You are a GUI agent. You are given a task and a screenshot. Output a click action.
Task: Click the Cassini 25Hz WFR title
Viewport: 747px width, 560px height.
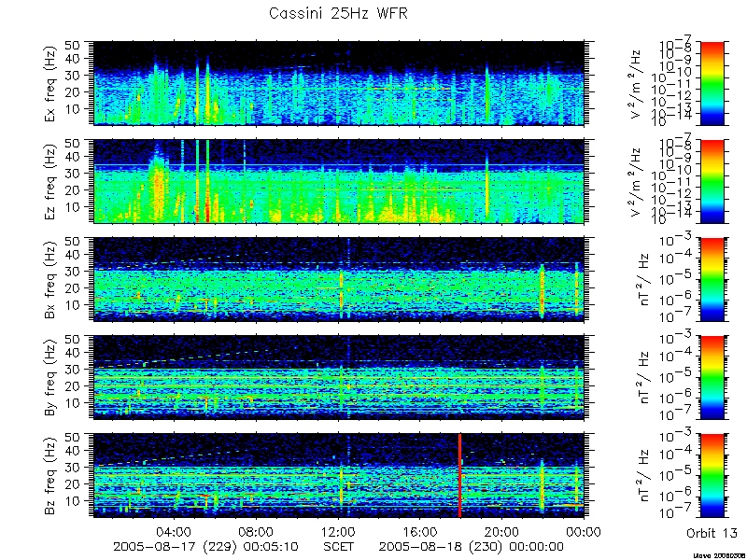(338, 13)
